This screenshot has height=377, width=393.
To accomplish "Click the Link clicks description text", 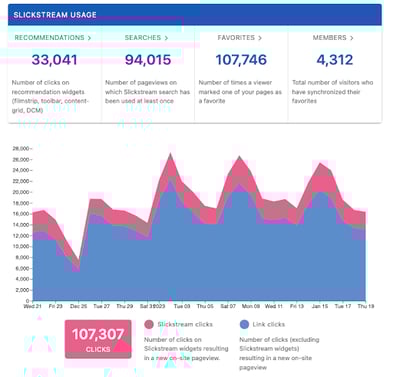I will (279, 353).
